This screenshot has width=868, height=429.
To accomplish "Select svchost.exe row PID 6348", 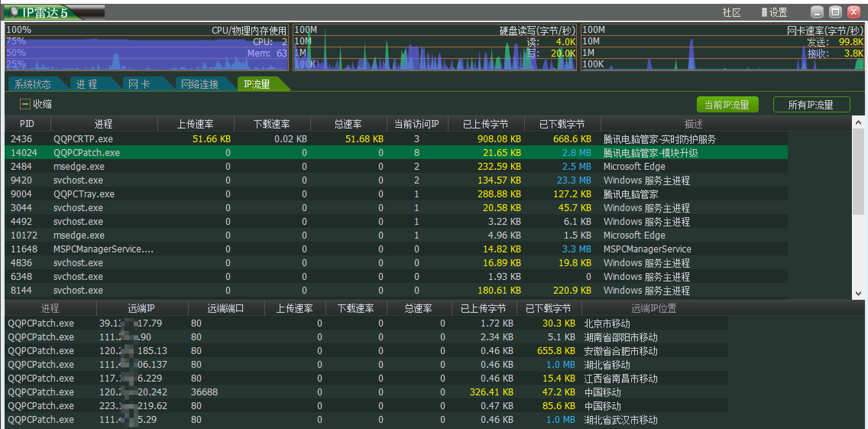I will [x=396, y=276].
